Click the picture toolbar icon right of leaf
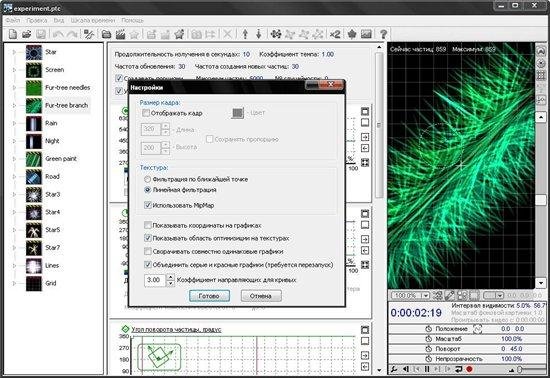550x378 pixels. [x=366, y=34]
